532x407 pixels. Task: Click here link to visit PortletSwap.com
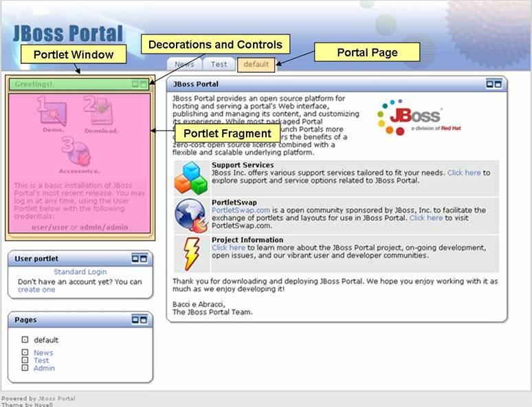[x=425, y=218]
